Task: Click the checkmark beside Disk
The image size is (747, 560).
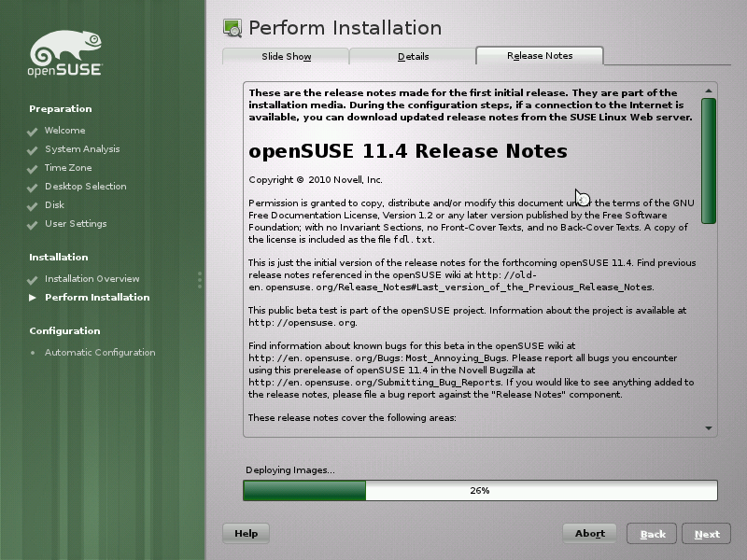Action: coord(31,205)
